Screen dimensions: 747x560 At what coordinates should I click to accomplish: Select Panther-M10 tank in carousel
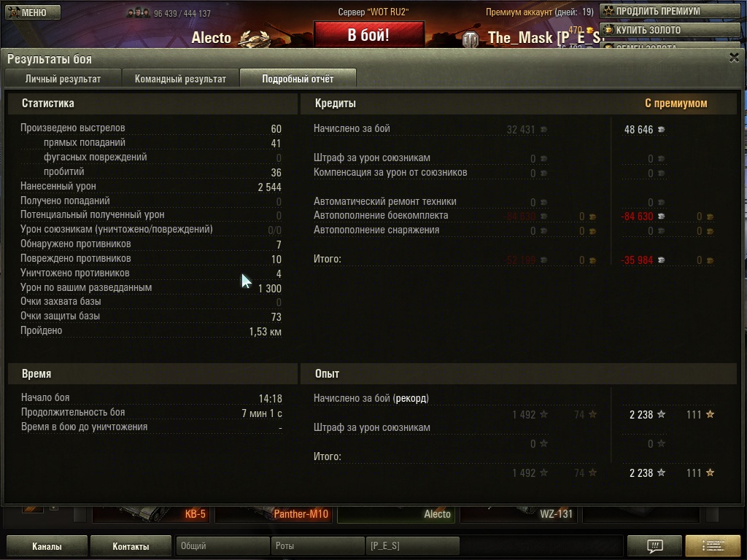274,514
